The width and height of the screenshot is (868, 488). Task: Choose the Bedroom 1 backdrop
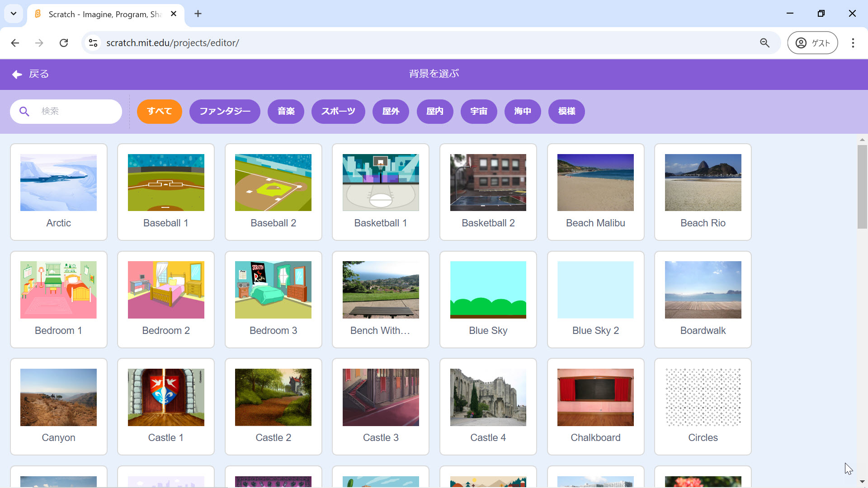coord(59,300)
